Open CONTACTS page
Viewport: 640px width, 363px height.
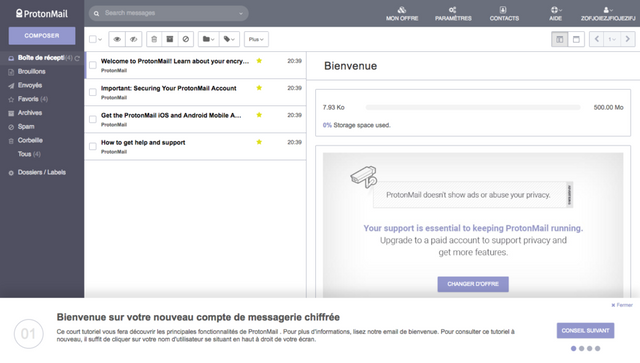[504, 13]
